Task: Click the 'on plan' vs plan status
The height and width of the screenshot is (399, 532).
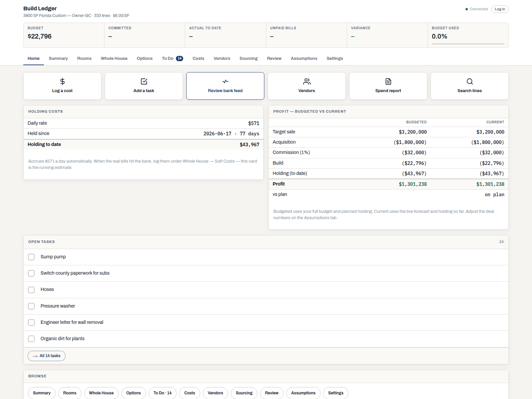Action: (x=494, y=195)
